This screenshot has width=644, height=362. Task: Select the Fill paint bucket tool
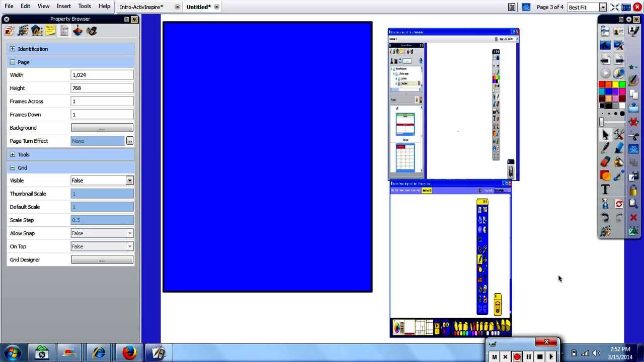click(x=619, y=162)
